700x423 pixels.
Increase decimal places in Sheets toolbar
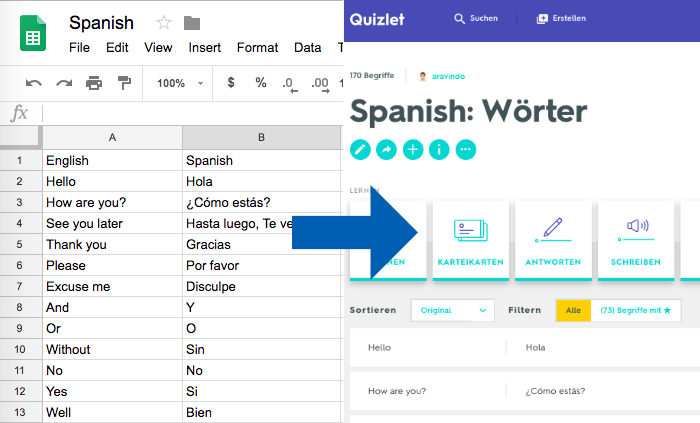pyautogui.click(x=320, y=83)
